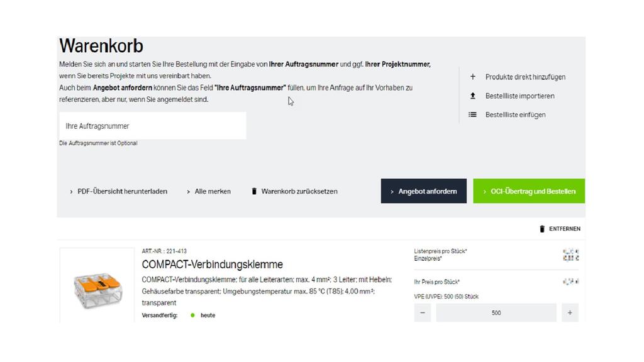Select Alle merken
The image size is (644, 362).
(x=212, y=191)
